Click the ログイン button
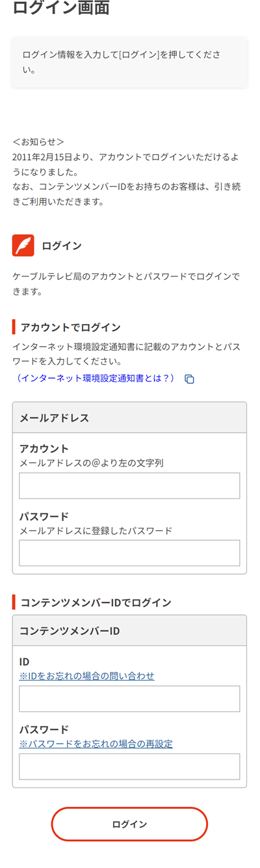Screen dimensions: 260x868 (x=129, y=824)
